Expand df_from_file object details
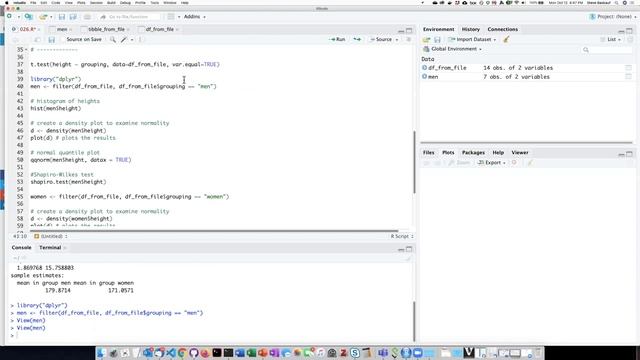Image resolution: width=640 pixels, height=360 pixels. click(x=424, y=68)
